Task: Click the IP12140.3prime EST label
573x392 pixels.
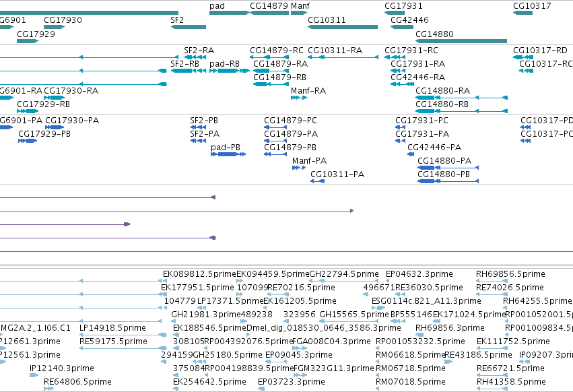Action: 62,368
